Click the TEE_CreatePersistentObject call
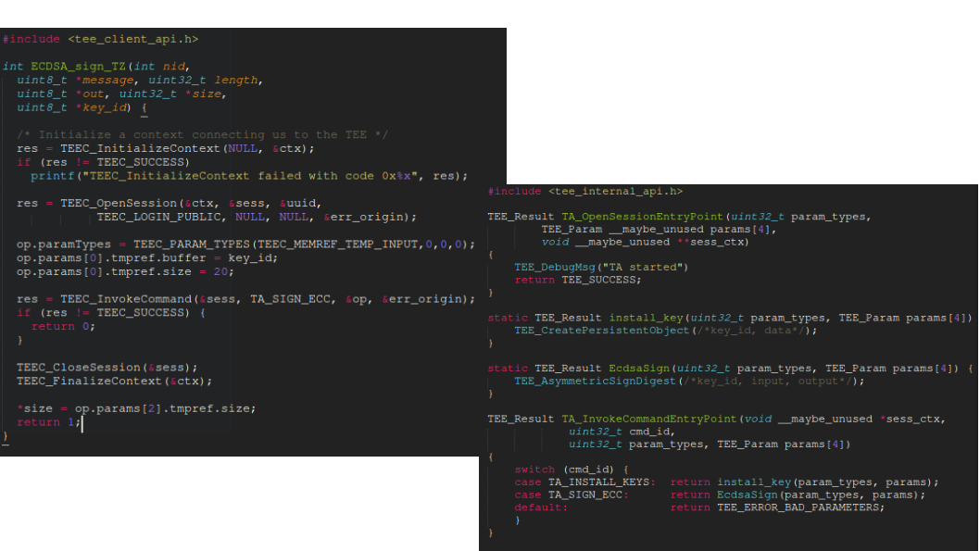This screenshot has width=980, height=551. click(x=602, y=331)
